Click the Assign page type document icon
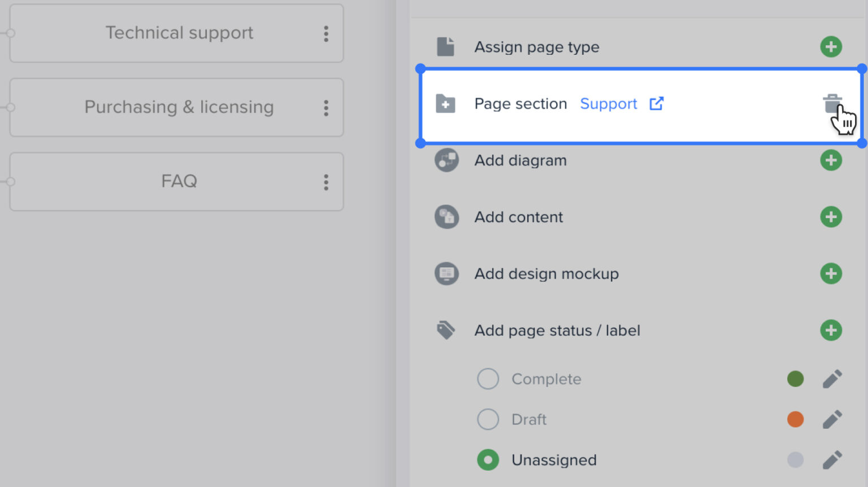The height and width of the screenshot is (487, 868). coord(446,47)
